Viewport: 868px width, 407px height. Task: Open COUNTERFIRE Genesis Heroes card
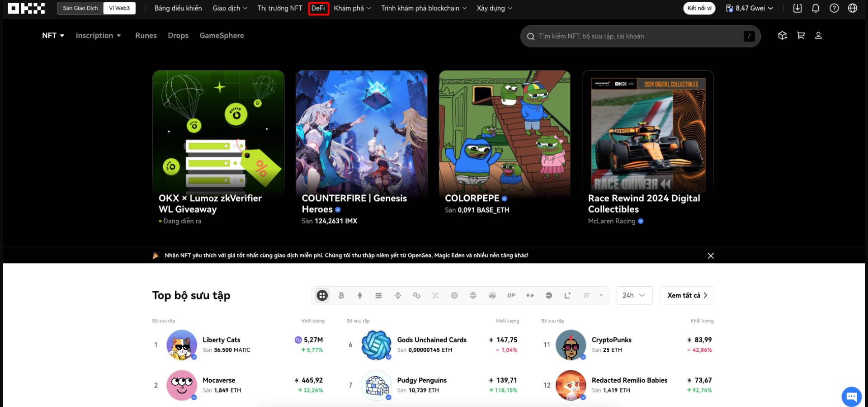pyautogui.click(x=362, y=148)
